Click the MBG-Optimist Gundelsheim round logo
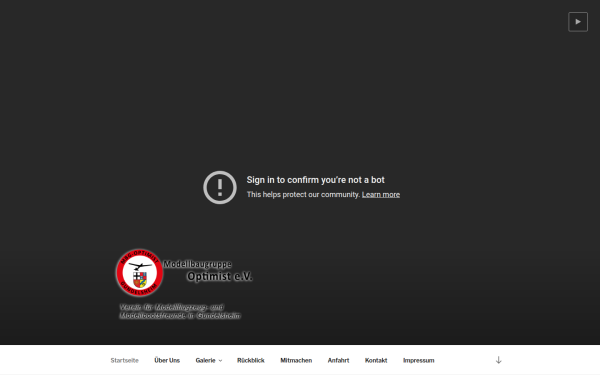Viewport: 600px width, 375px height. [139, 273]
